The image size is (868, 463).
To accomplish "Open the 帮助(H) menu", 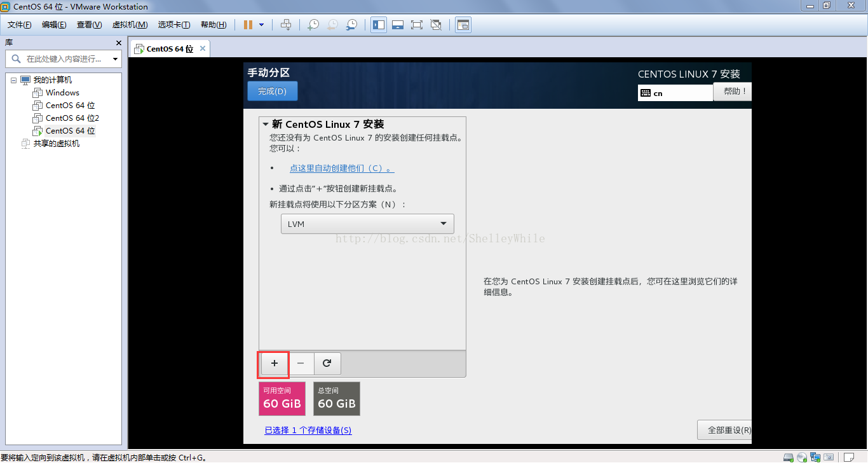I will [214, 25].
